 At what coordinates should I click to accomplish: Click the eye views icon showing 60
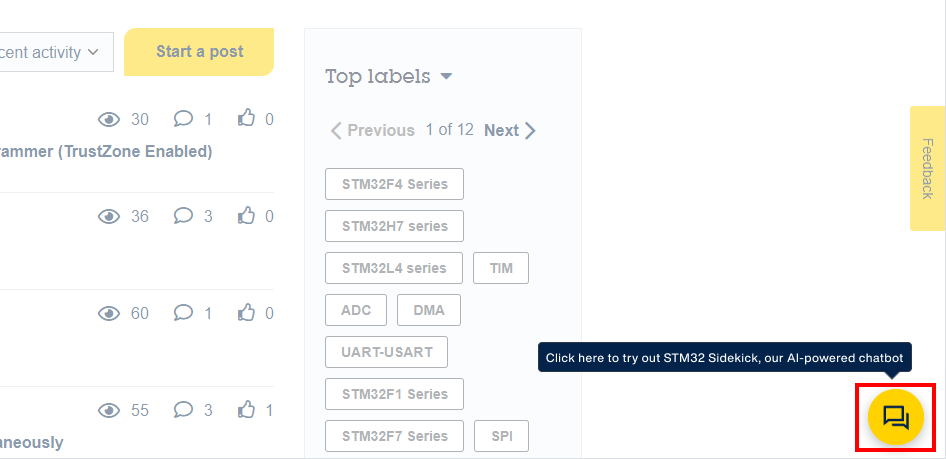click(109, 313)
